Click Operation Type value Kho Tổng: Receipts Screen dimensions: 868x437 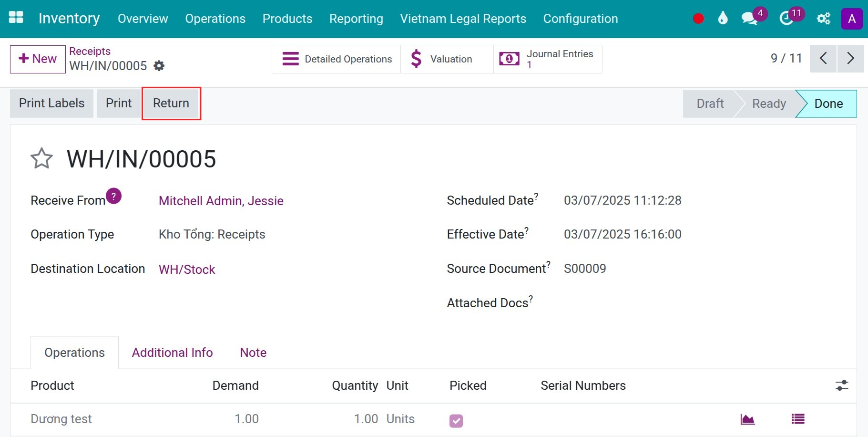point(212,234)
